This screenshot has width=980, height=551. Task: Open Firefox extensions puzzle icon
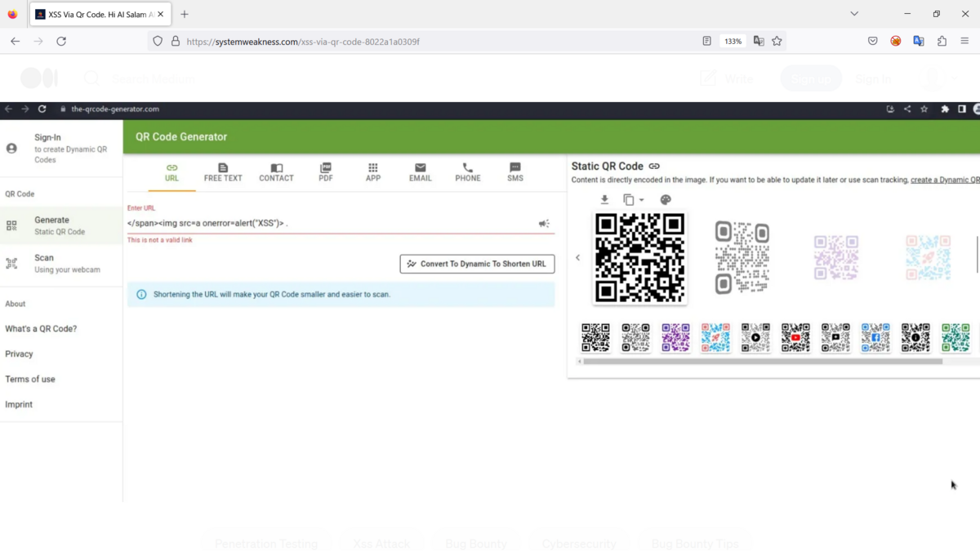click(x=942, y=41)
